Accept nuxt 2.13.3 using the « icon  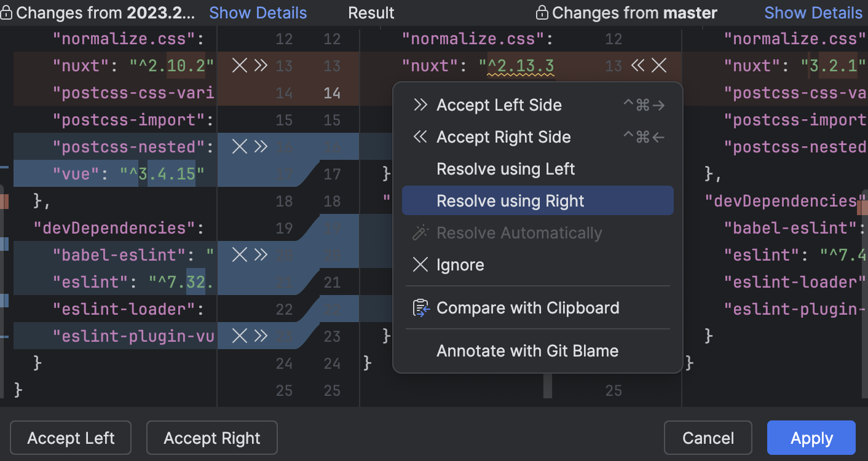[637, 65]
